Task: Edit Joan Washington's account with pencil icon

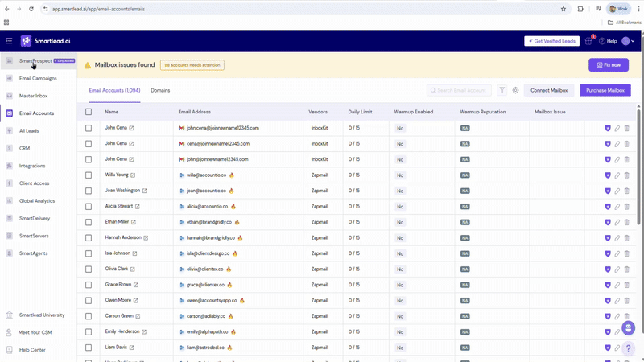Action: (x=617, y=191)
